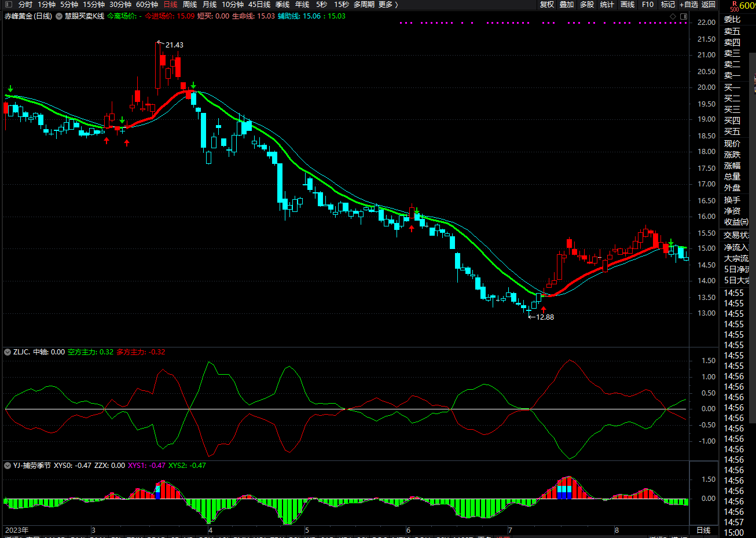Click the 今进场价: 15.09 value

pyautogui.click(x=170, y=16)
